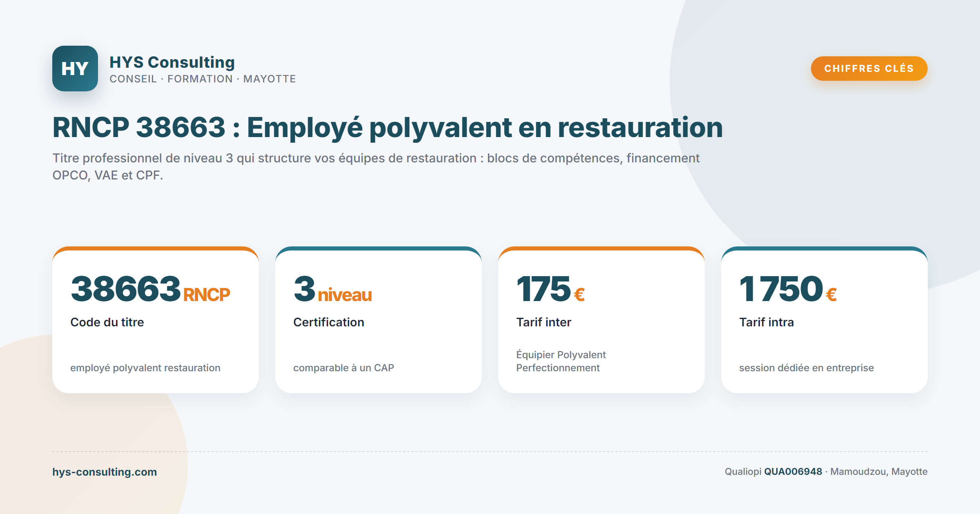Select the Tarif intra label

point(766,322)
